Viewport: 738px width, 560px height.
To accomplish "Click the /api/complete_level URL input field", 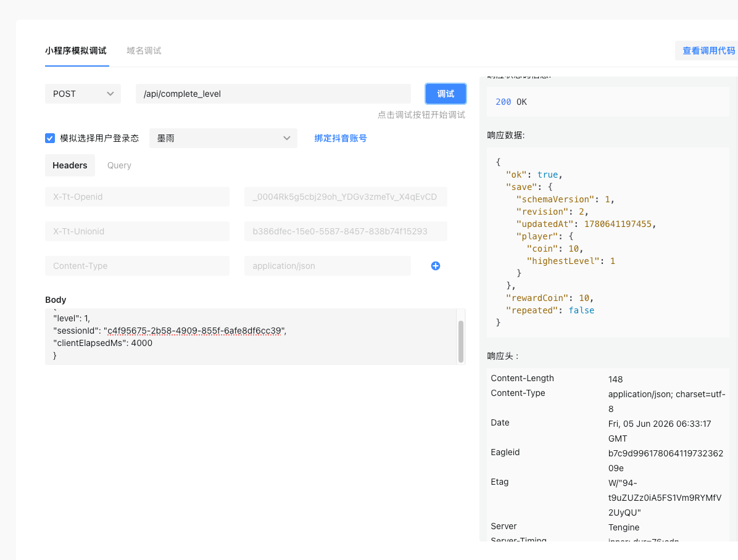I will tap(273, 94).
